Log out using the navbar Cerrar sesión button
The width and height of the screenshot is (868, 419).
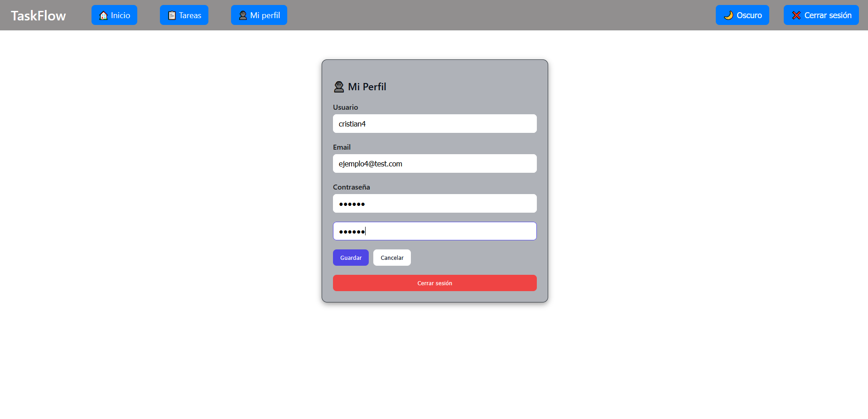(x=821, y=15)
